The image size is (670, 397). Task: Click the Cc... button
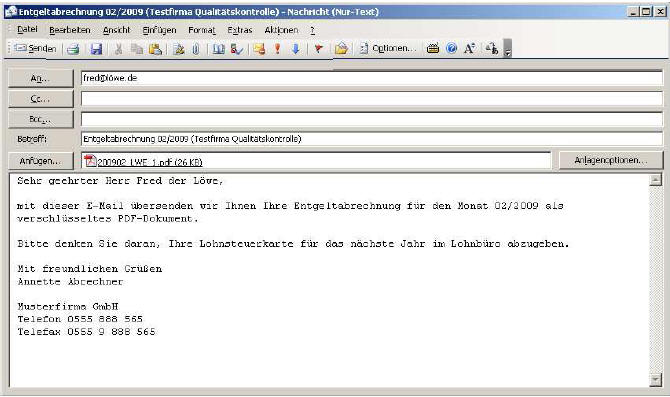pyautogui.click(x=41, y=99)
